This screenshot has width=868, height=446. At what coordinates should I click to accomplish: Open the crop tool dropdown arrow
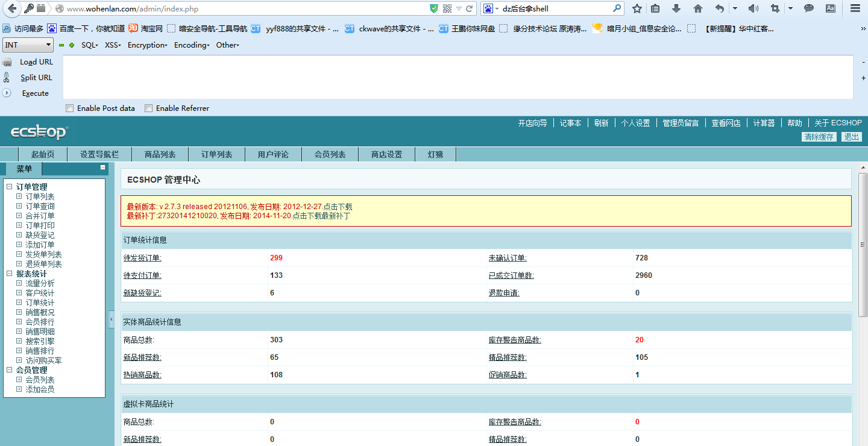pos(790,8)
